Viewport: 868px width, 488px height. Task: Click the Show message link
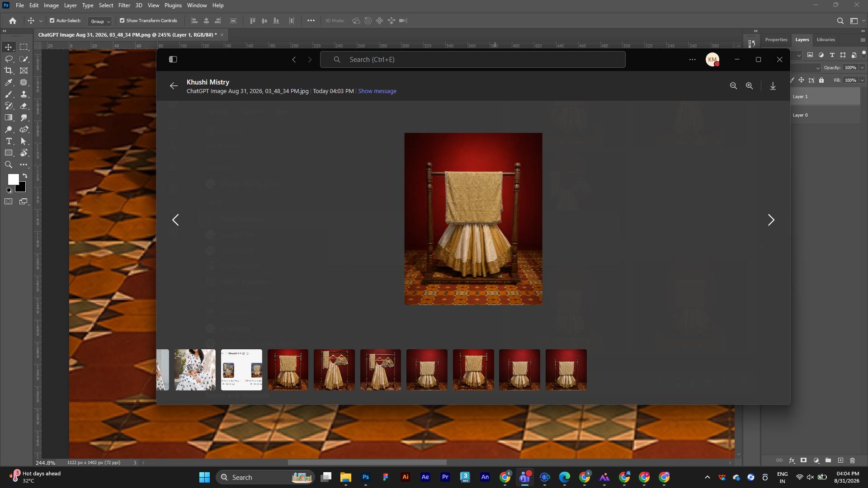[x=377, y=91]
